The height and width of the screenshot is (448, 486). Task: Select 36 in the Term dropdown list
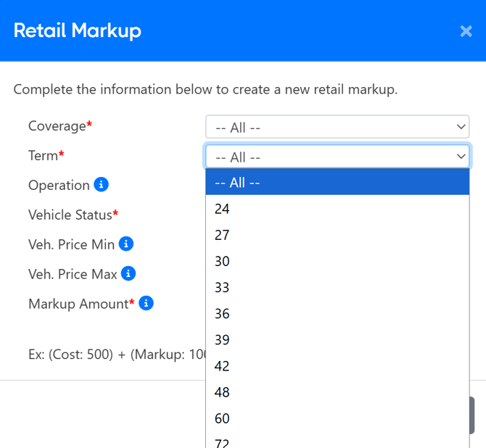[337, 313]
